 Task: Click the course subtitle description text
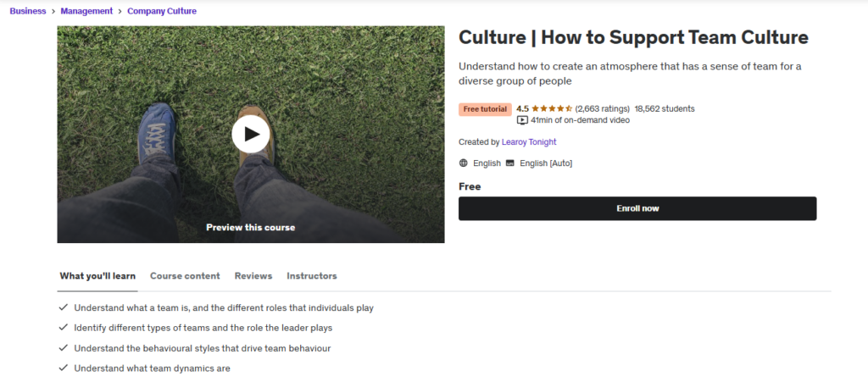coord(630,74)
